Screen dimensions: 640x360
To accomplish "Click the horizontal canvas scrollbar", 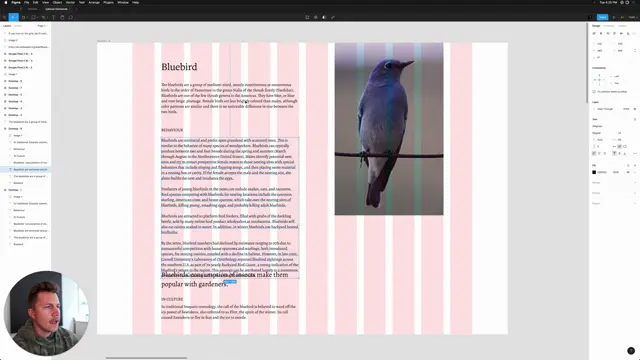I will pos(146,358).
